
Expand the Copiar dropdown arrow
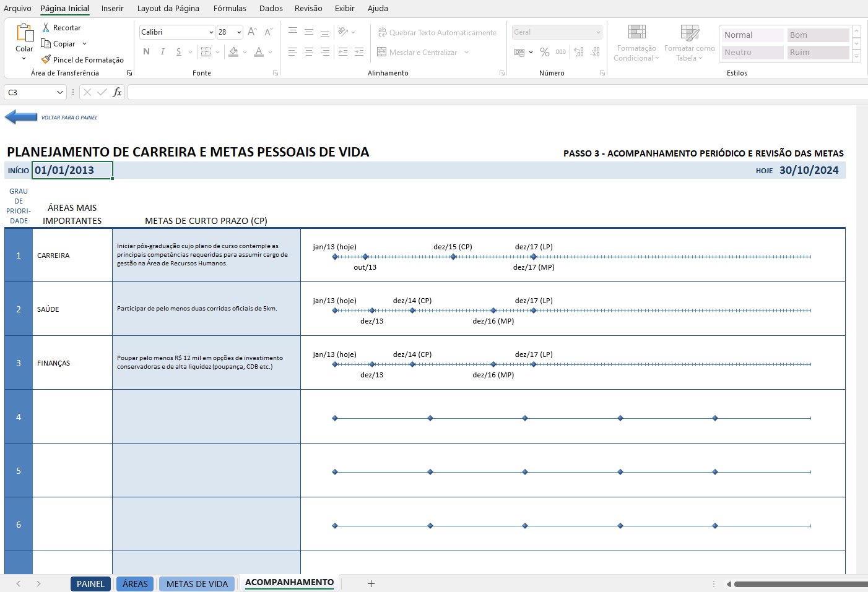85,44
